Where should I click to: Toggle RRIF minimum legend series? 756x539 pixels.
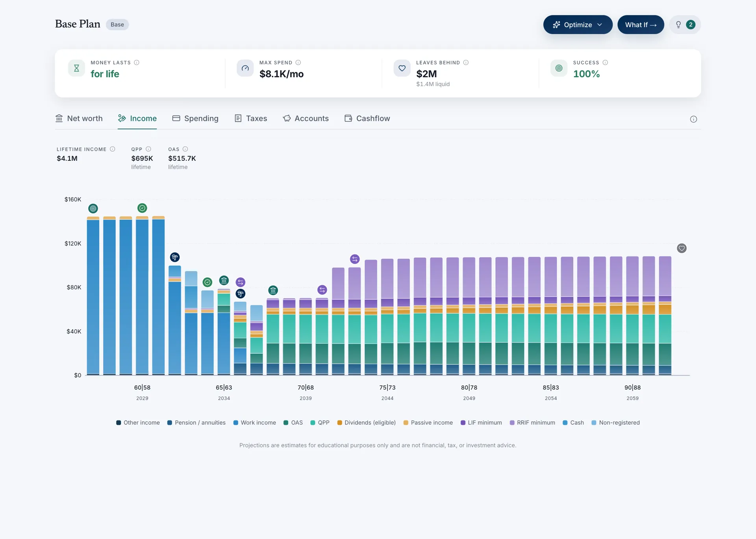pyautogui.click(x=532, y=423)
